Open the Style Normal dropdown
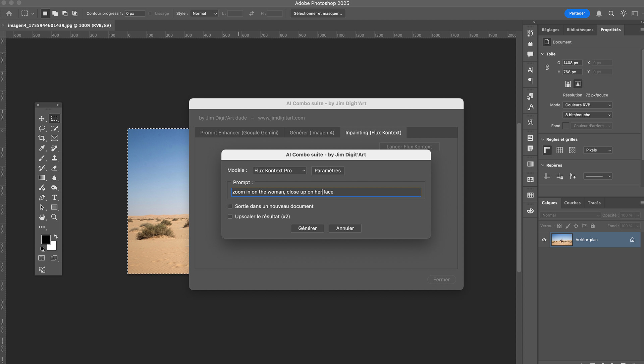 coord(204,13)
